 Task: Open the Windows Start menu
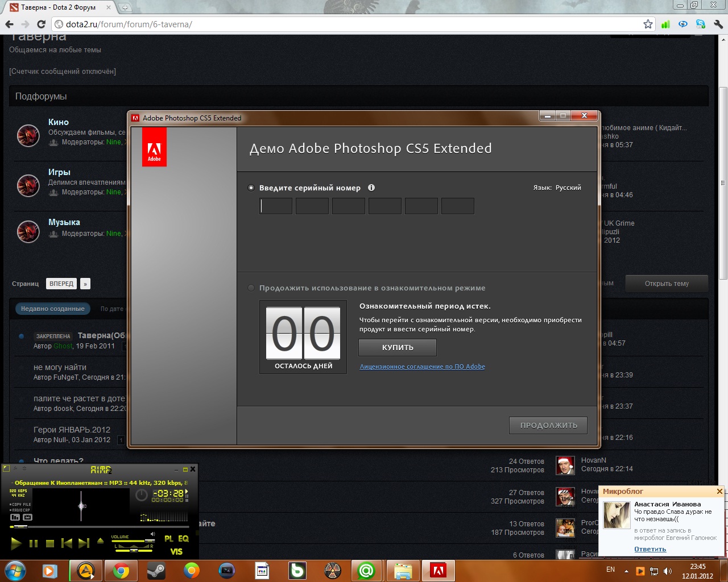click(x=15, y=570)
